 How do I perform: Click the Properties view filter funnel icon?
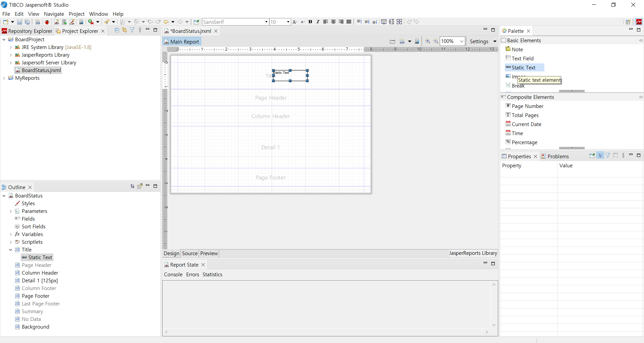pos(608,156)
